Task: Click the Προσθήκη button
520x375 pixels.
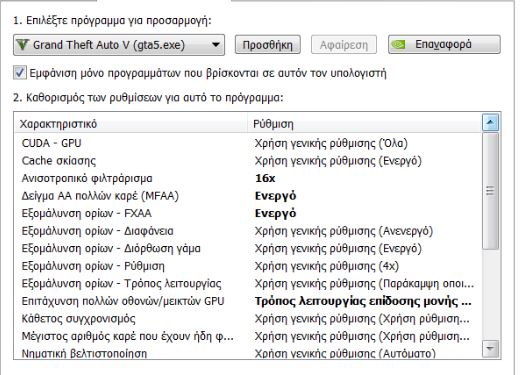Action: (x=268, y=45)
